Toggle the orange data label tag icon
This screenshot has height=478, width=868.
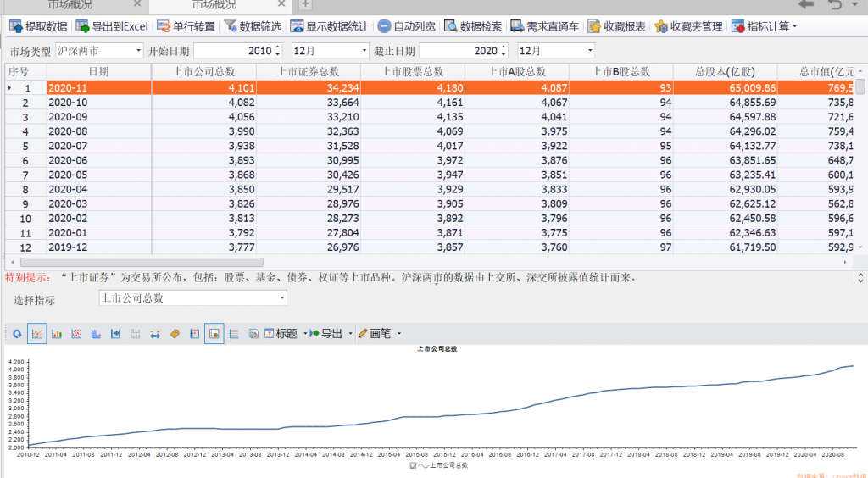[x=175, y=334]
